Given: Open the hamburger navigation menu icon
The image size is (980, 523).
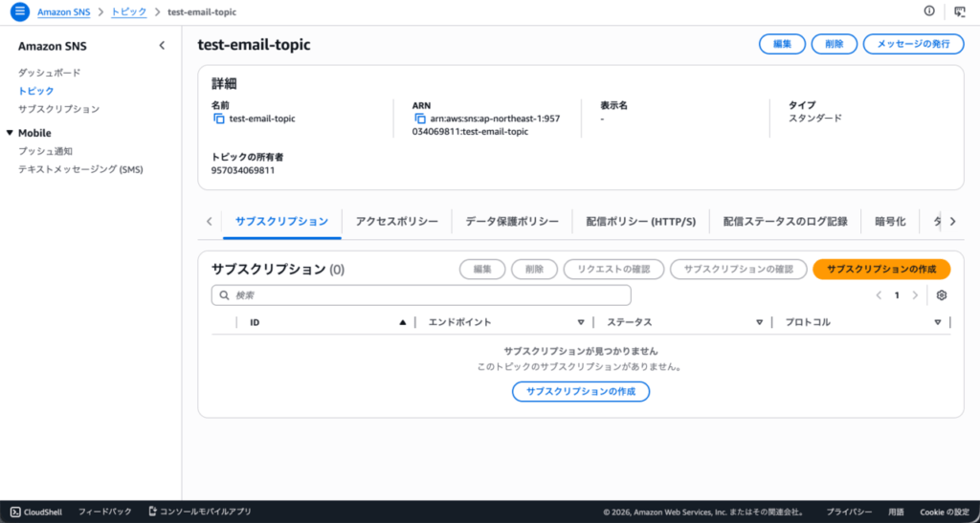Looking at the screenshot, I should click(x=19, y=11).
